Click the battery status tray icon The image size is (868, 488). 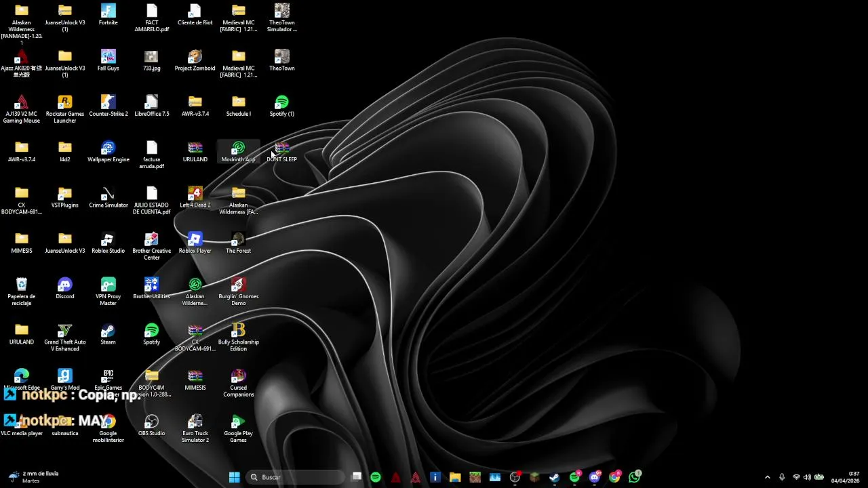pos(819,477)
